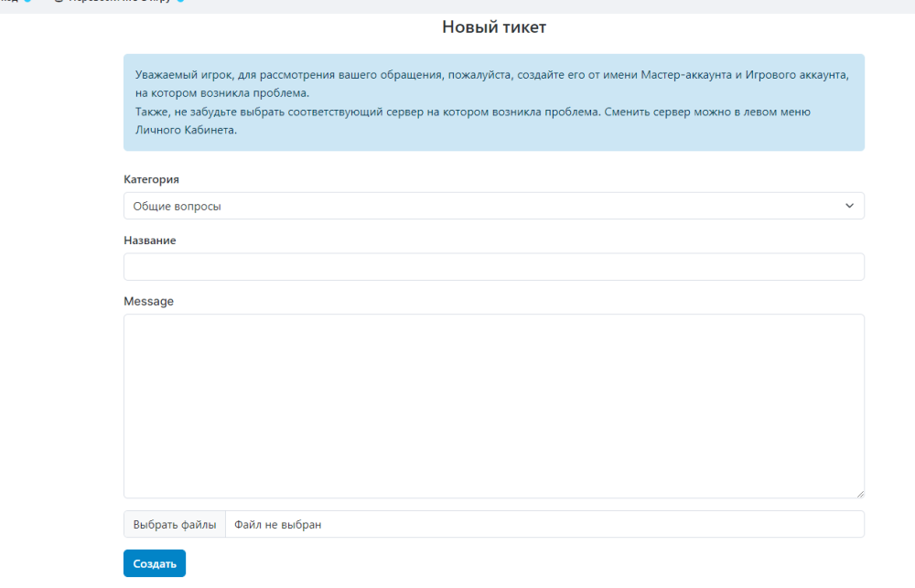Click the leftmost blue dot in top bar
This screenshot has width=915, height=588.
coord(27,2)
